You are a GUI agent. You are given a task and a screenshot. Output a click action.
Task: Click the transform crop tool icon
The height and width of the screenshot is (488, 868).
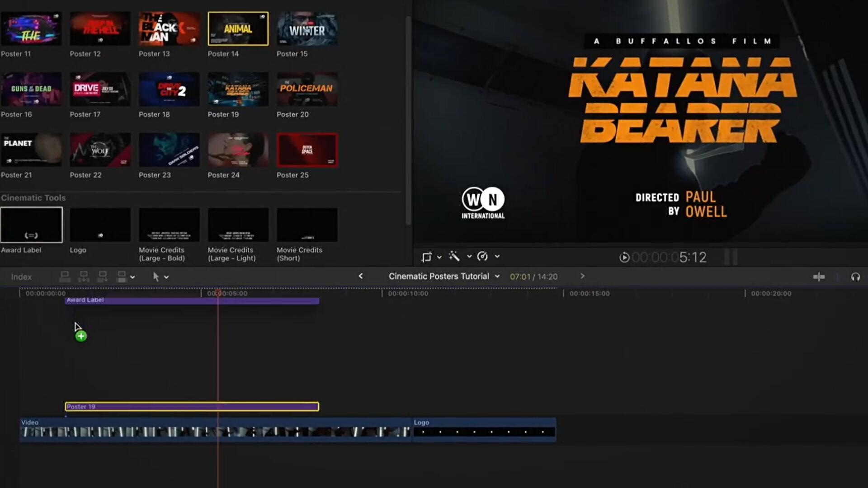(426, 257)
